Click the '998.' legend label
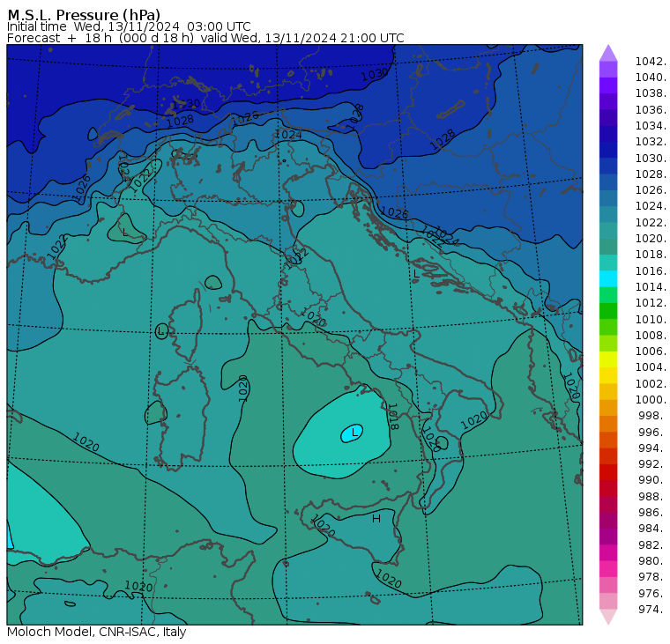The image size is (670, 644). pos(652,416)
